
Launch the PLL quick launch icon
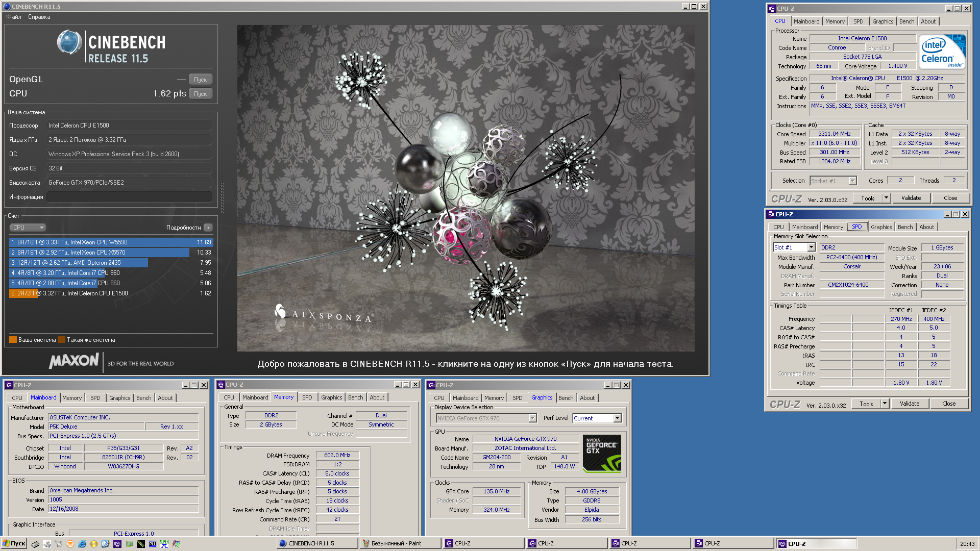(x=153, y=544)
